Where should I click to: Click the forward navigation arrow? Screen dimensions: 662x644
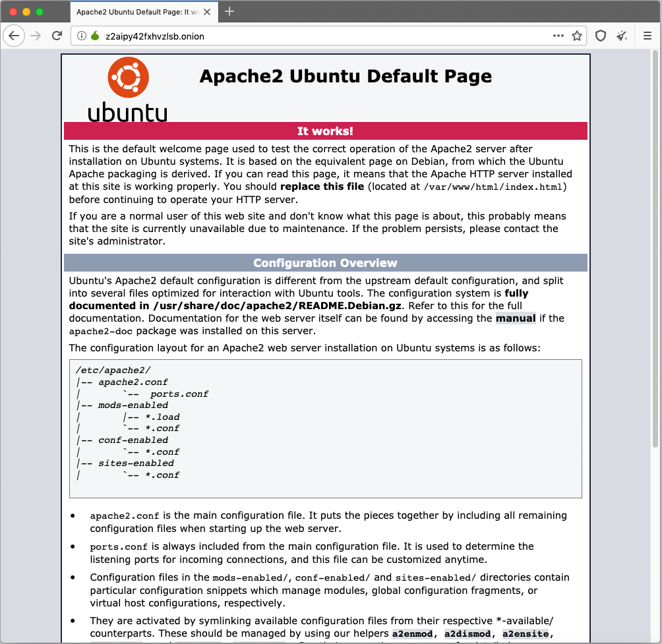36,36
